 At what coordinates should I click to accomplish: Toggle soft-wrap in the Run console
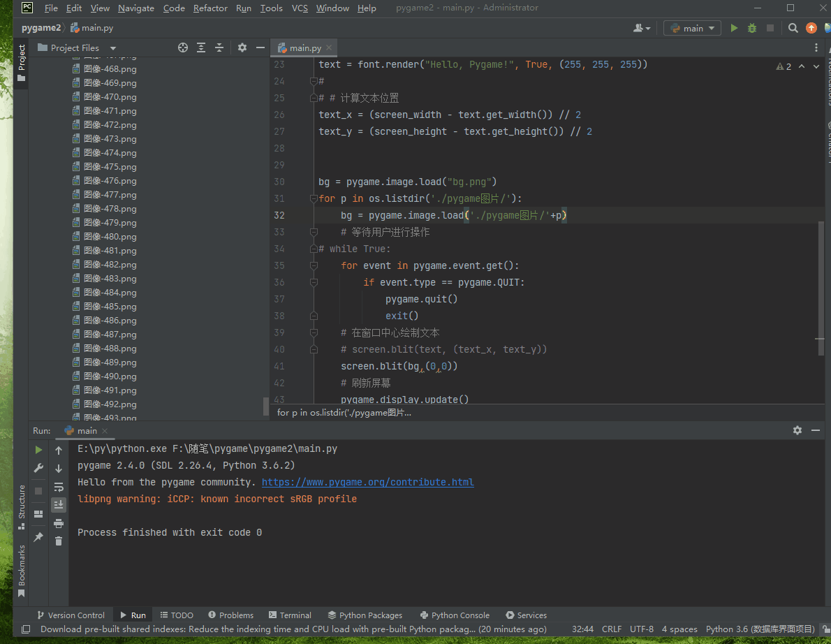(59, 487)
